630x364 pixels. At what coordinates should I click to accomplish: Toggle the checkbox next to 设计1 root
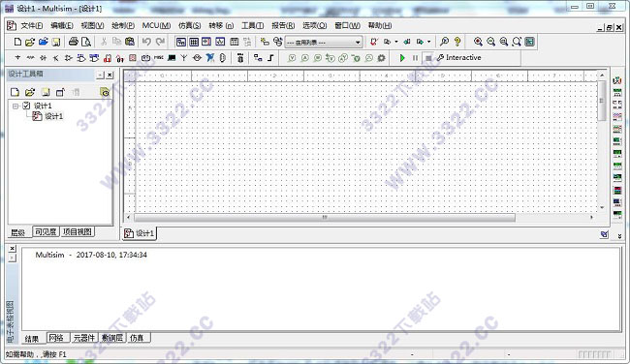(26, 106)
